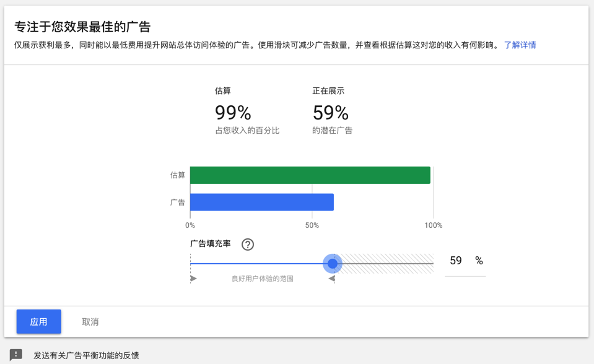
Task: Click the ad fill rate slider handle
Action: [333, 264]
